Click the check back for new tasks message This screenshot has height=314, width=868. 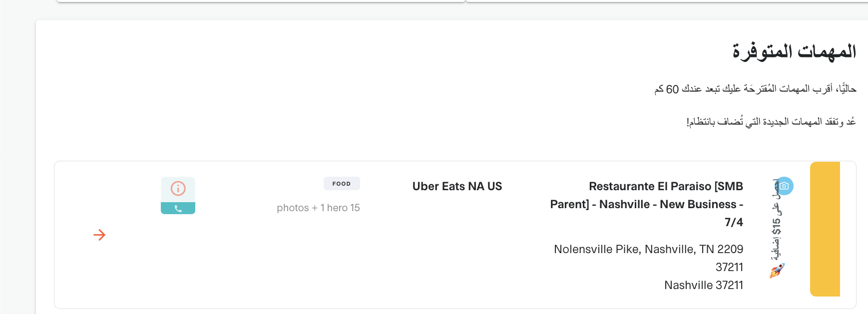[x=771, y=121]
